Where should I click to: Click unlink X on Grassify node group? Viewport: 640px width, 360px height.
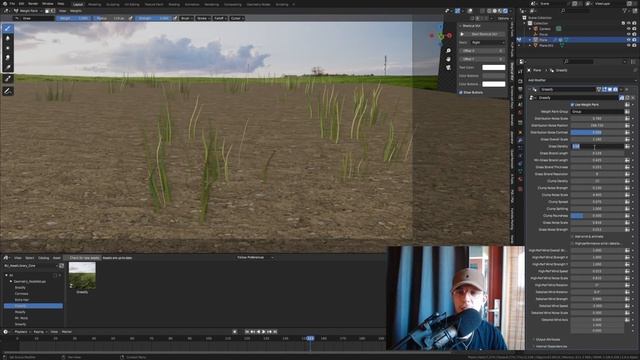coord(633,98)
